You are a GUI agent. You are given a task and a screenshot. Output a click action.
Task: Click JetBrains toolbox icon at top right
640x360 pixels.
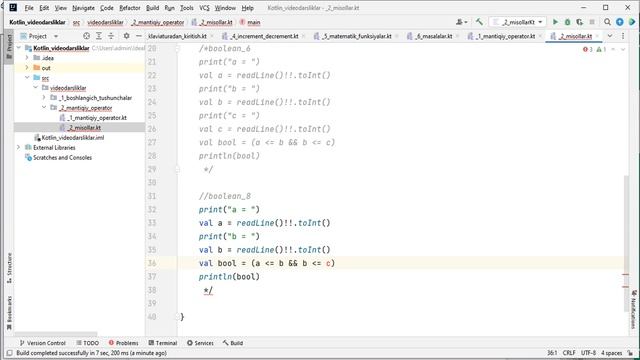tap(632, 22)
